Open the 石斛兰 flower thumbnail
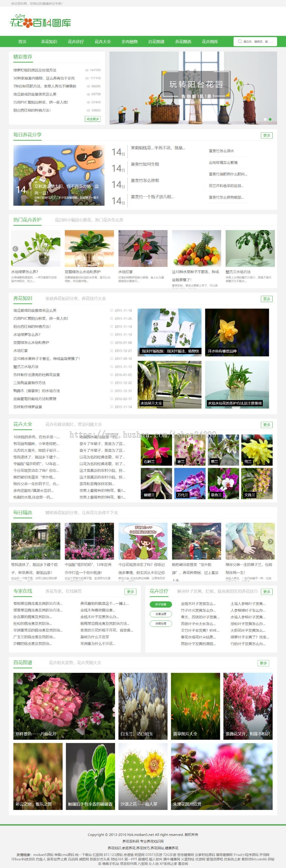 click(156, 450)
